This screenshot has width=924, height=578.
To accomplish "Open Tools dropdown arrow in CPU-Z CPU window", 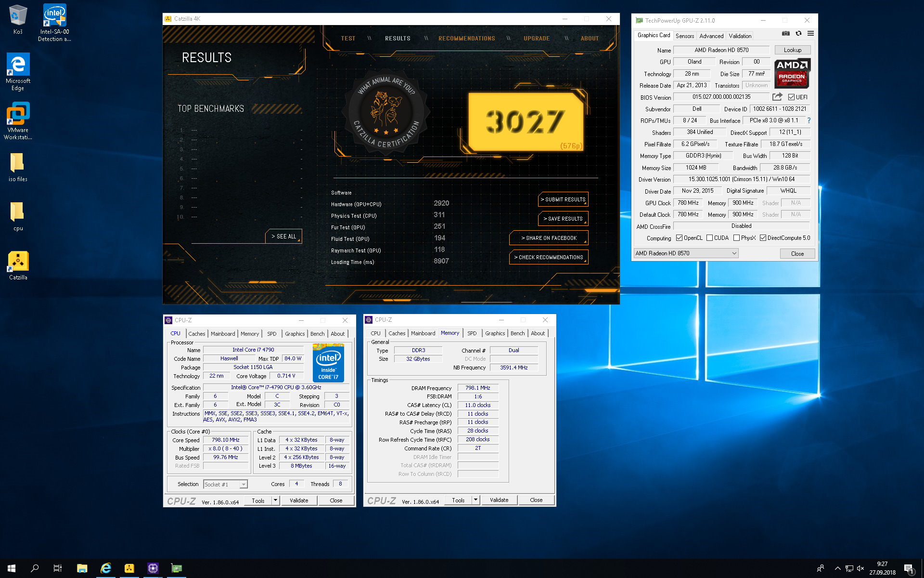I will point(275,500).
